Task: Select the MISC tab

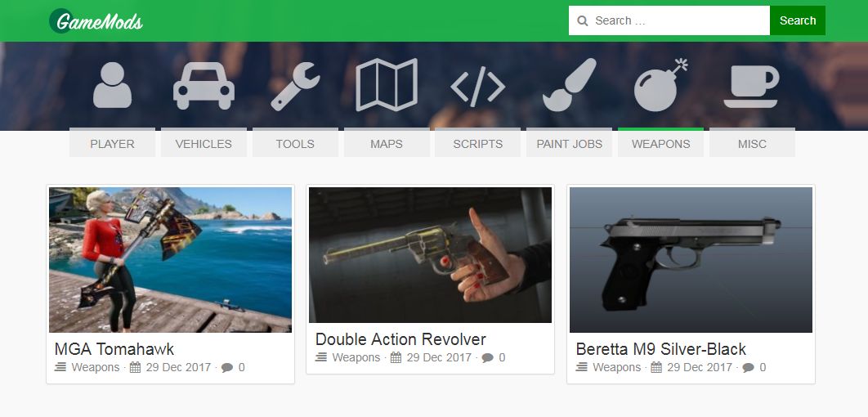Action: 752,143
